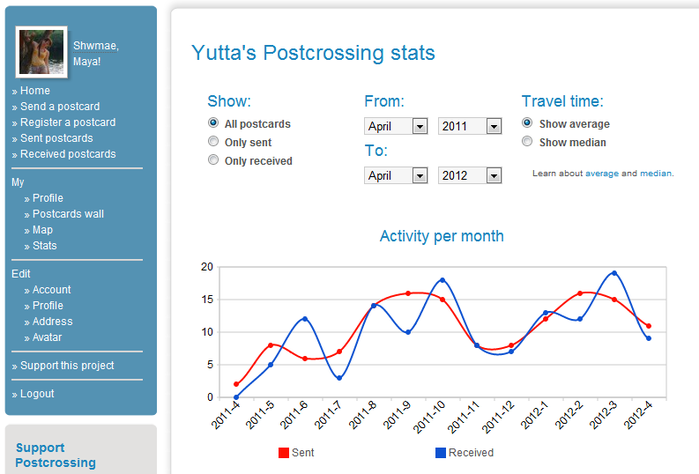Open the Shwmae, Maya! greeting link
The image size is (699, 474).
click(x=95, y=54)
